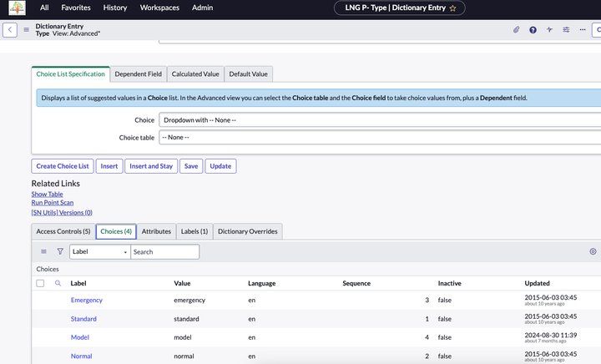Screen dimensions: 601x364
Task: Click the LNG P- Type page title pill
Action: [400, 8]
